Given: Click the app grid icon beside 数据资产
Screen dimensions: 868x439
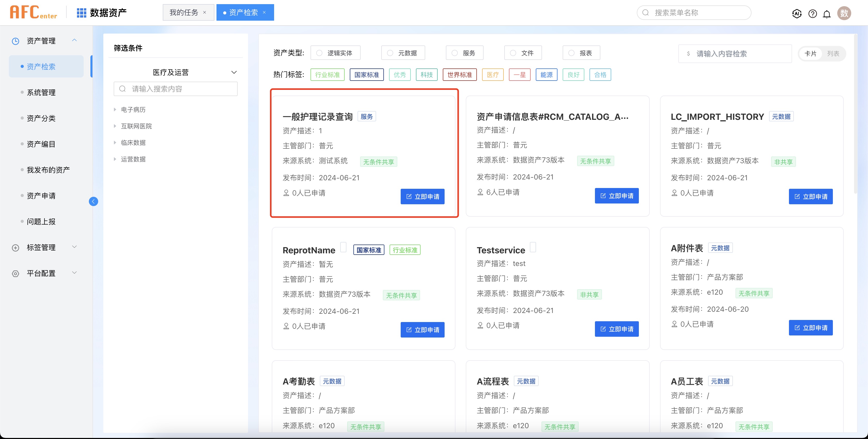Looking at the screenshot, I should [82, 13].
